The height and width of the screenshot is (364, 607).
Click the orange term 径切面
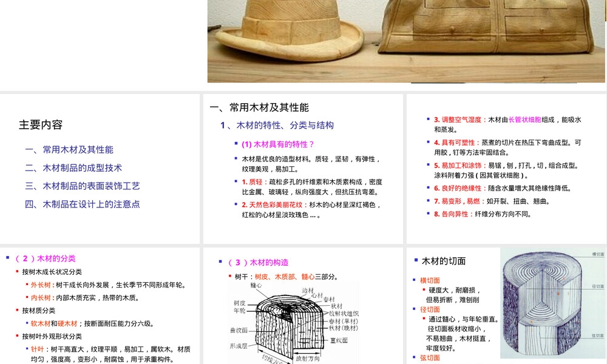tap(430, 309)
